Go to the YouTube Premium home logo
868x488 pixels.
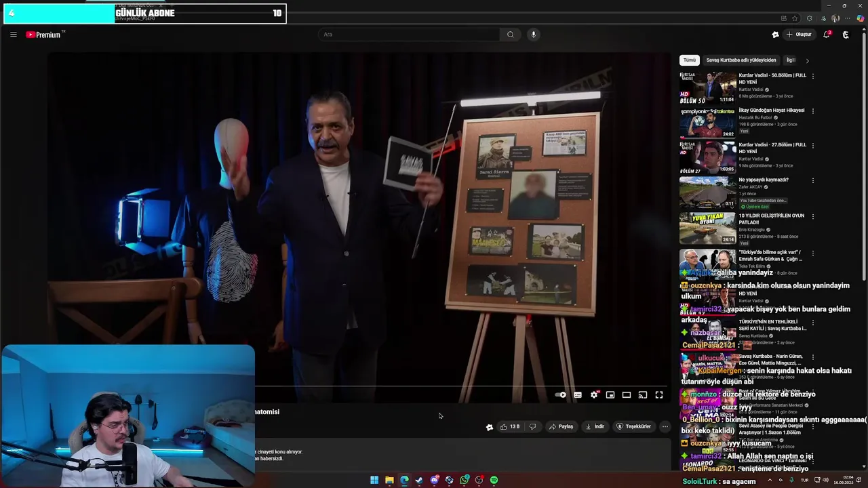tap(45, 35)
